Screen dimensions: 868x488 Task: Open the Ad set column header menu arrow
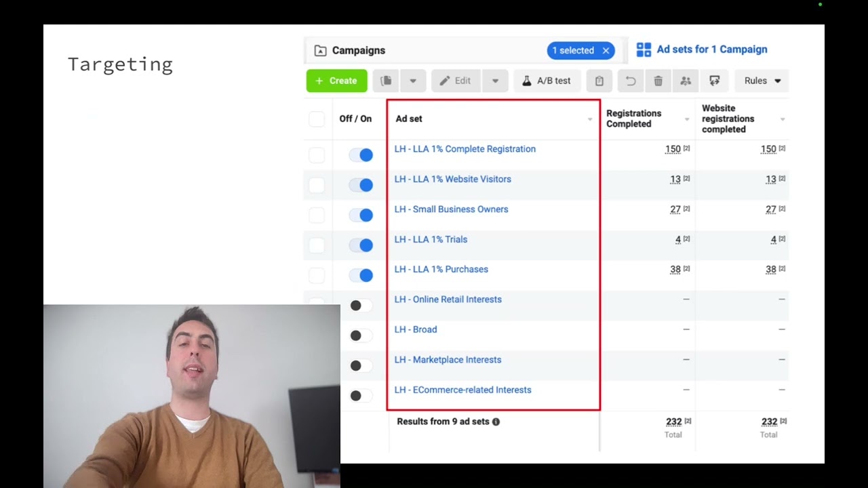[x=590, y=119]
